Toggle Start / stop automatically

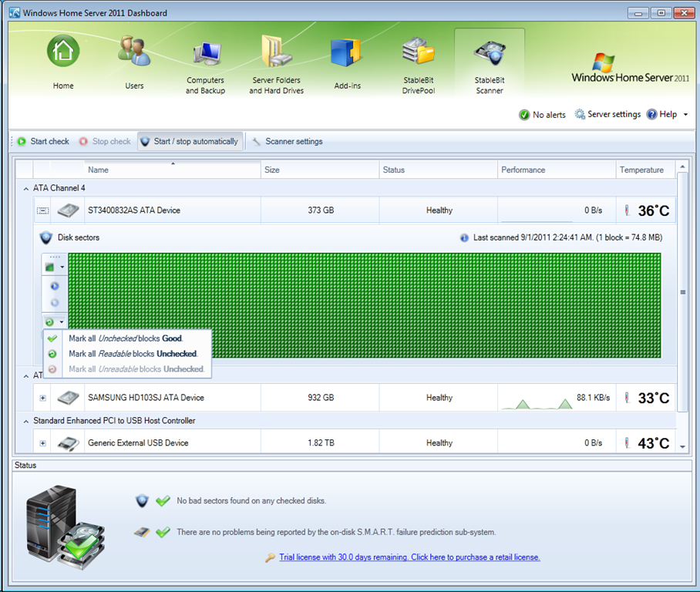[190, 142]
